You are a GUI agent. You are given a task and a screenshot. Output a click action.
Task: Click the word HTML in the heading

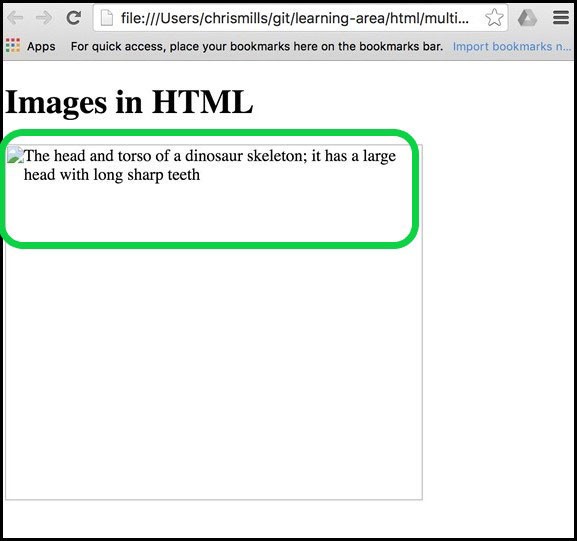pos(202,101)
